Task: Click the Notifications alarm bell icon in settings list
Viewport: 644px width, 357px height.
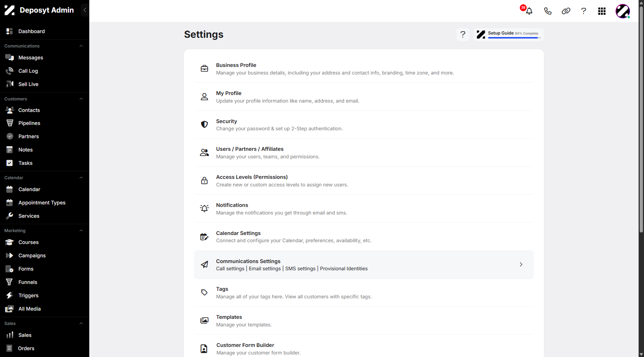Action: 204,208
